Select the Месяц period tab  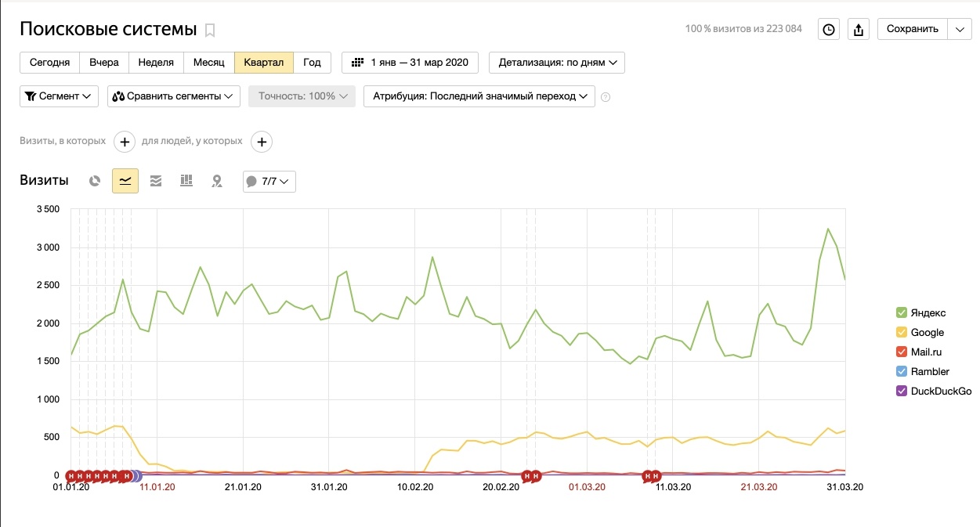click(209, 63)
